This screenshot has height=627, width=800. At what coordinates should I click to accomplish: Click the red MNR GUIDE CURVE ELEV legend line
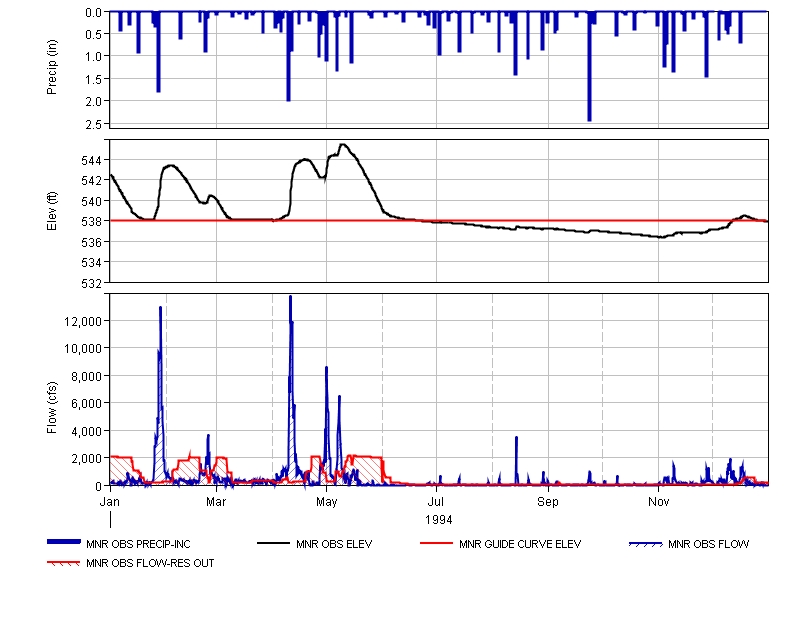[433, 543]
